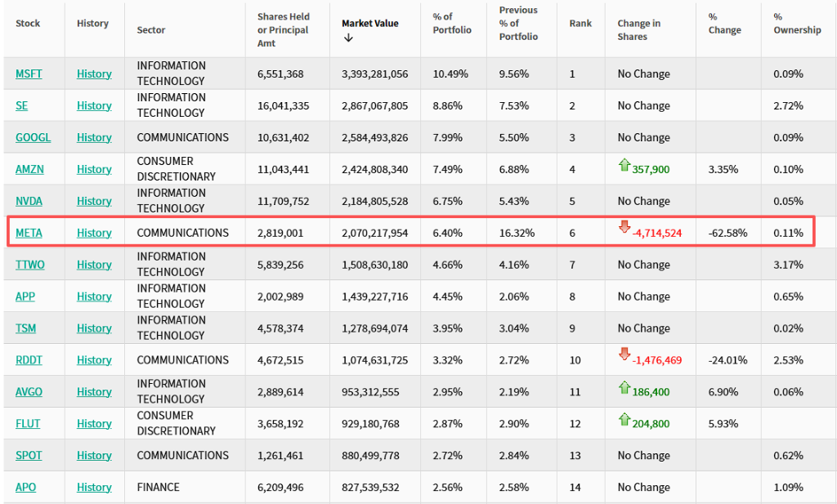Click the green up arrow in FLUT row

(x=624, y=420)
